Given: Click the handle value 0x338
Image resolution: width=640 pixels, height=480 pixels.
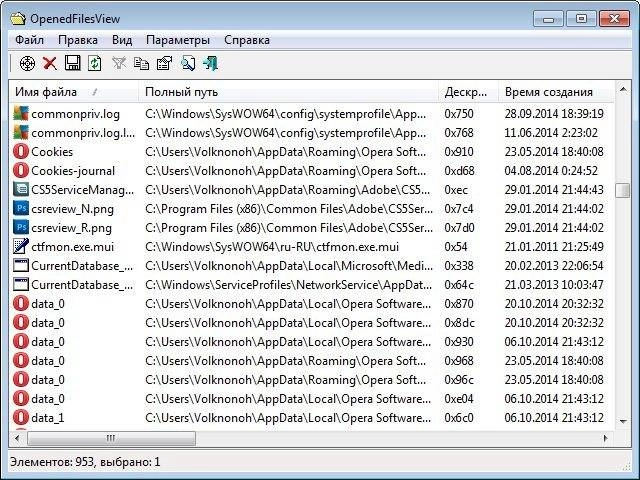Looking at the screenshot, I should [x=459, y=266].
